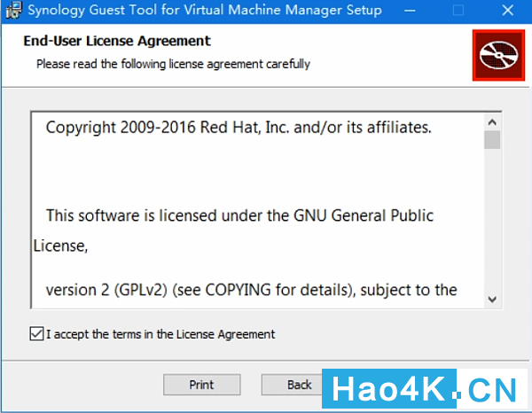Click the GNU General Public License sentence

click(233, 230)
